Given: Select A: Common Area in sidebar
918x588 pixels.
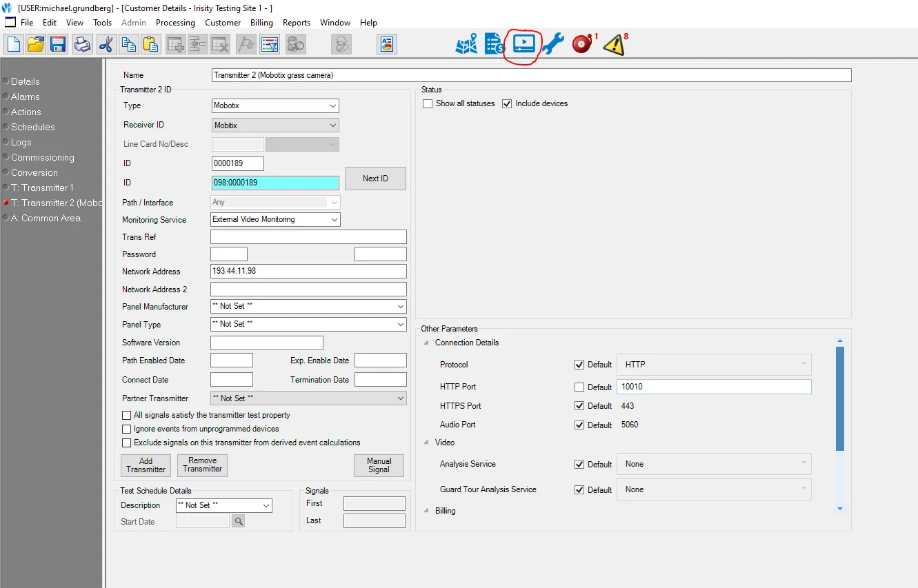Looking at the screenshot, I should [46, 218].
